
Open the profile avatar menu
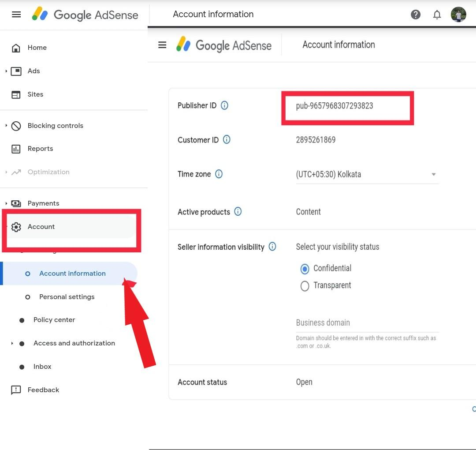coord(458,14)
